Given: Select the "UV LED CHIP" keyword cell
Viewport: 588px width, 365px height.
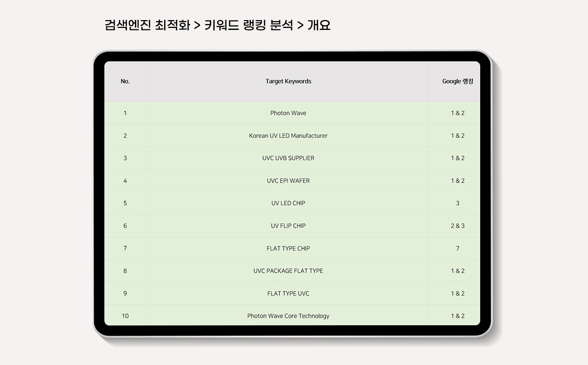Looking at the screenshot, I should tap(288, 203).
